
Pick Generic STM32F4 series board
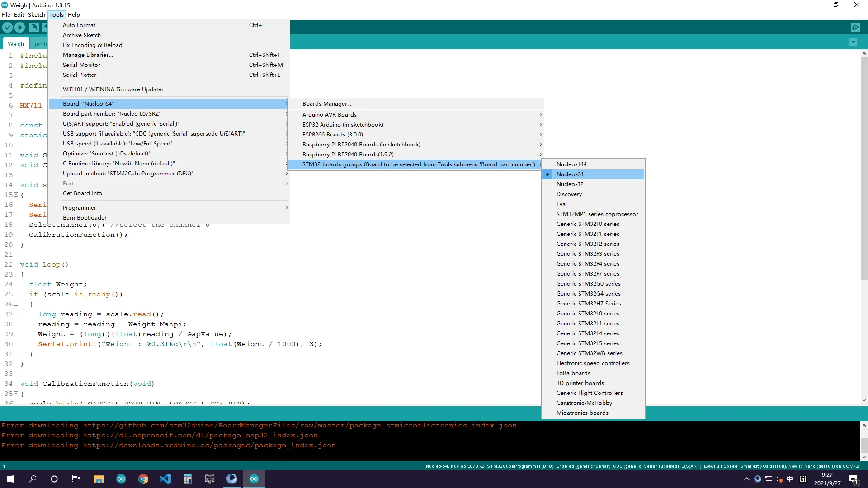(587, 264)
